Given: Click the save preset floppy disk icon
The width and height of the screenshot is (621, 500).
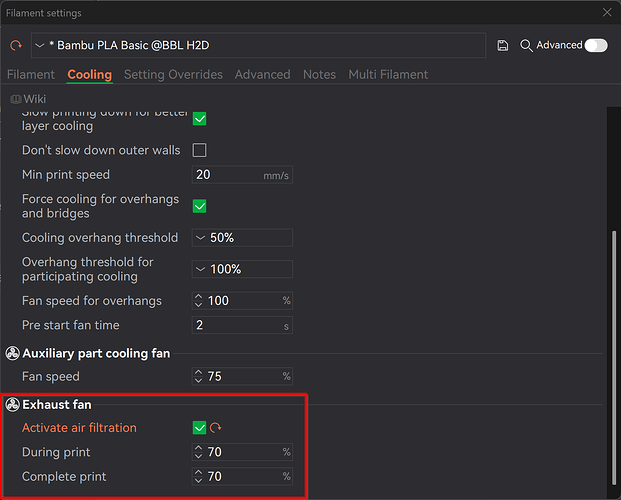Looking at the screenshot, I should [x=503, y=46].
